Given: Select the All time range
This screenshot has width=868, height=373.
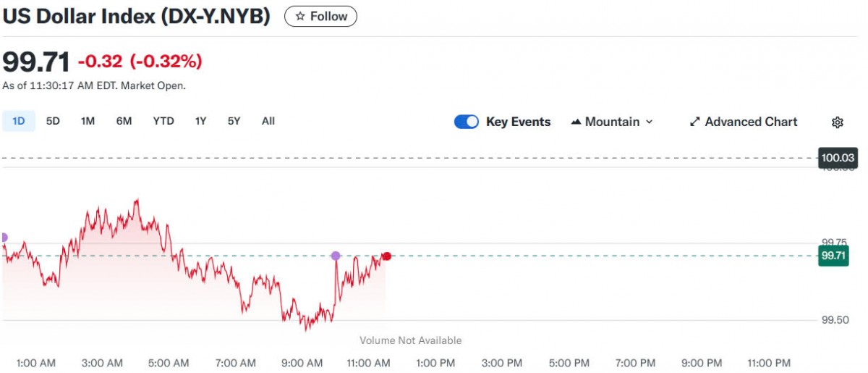Looking at the screenshot, I should coord(268,121).
